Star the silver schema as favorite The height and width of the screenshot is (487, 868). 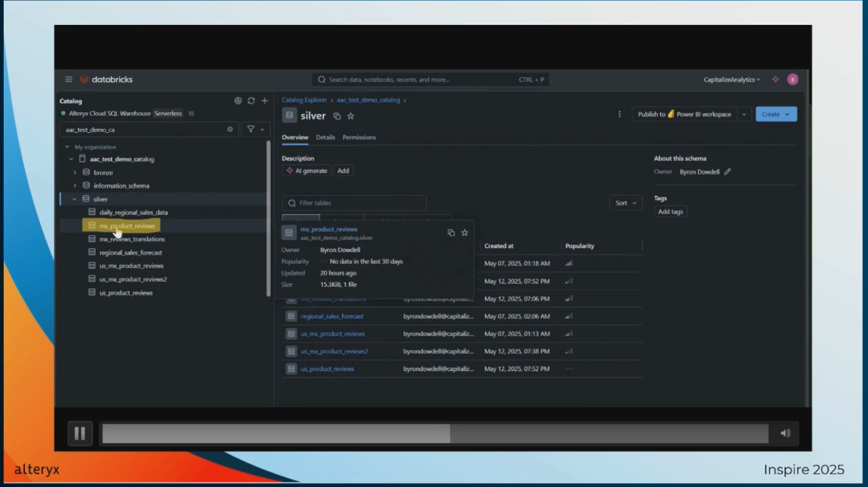click(351, 116)
